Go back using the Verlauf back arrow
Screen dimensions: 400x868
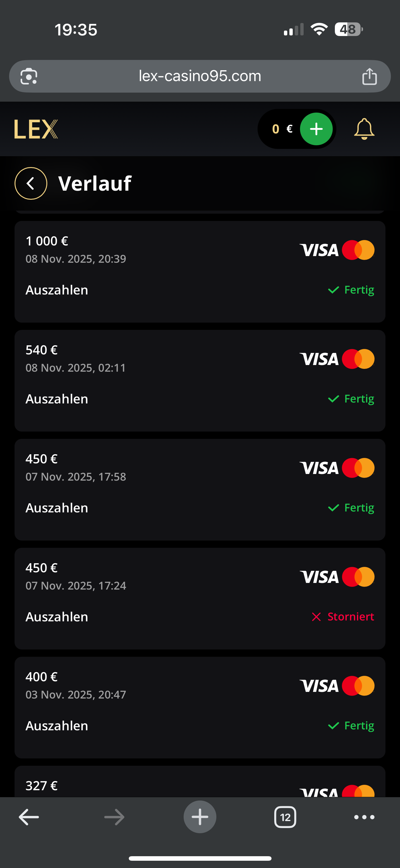(31, 183)
